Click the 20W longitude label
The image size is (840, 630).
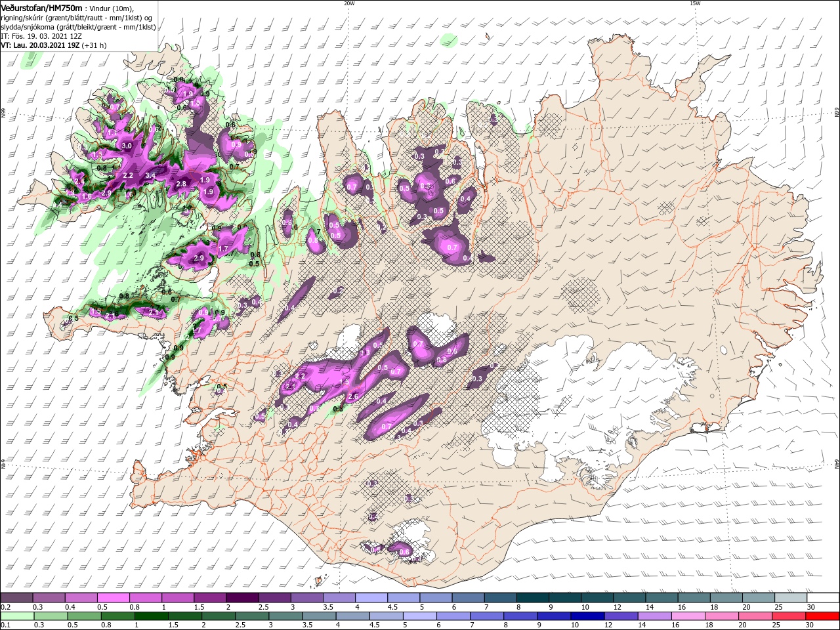tap(349, 3)
